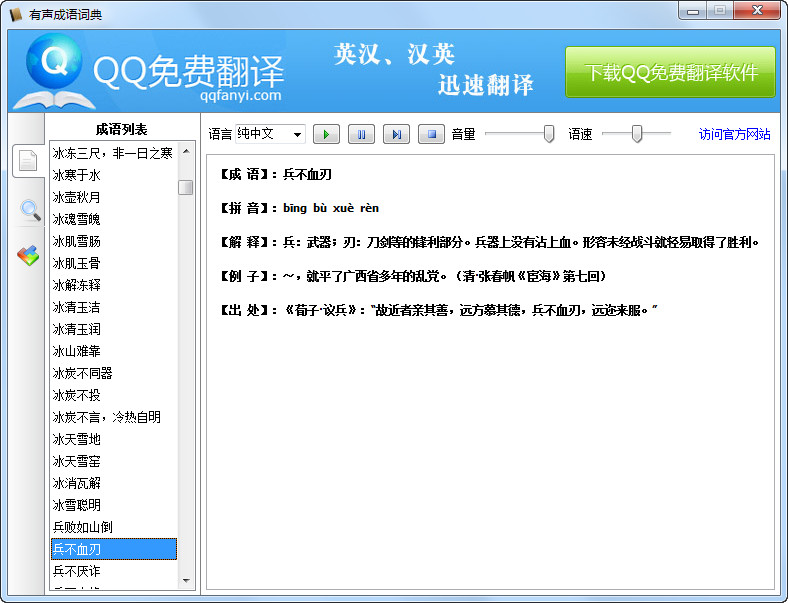Click the 【成 语】 line in detail pane

pos(276,174)
